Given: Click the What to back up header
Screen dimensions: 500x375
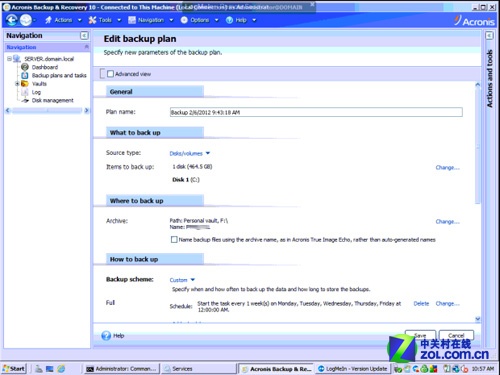Looking at the screenshot, I should 155,133.
